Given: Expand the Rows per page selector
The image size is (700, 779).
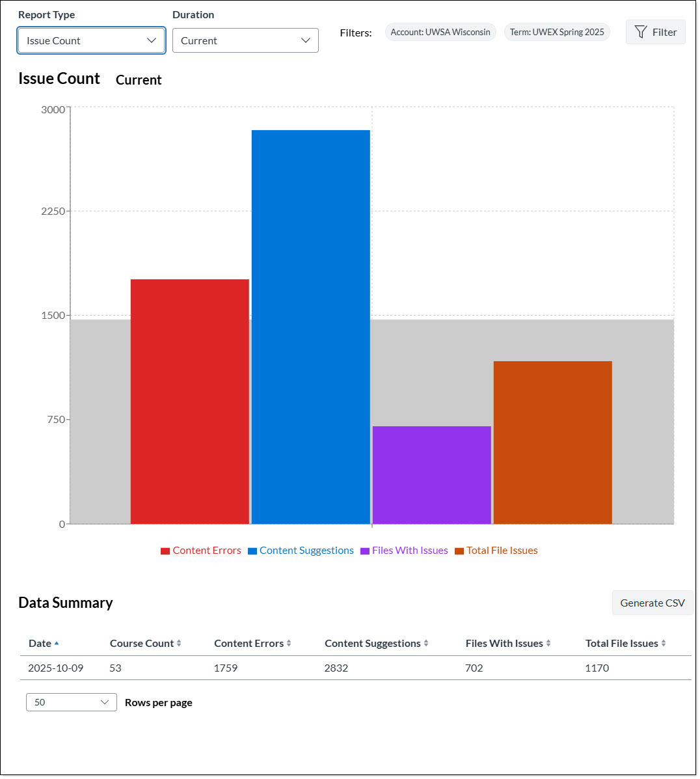Looking at the screenshot, I should point(72,702).
